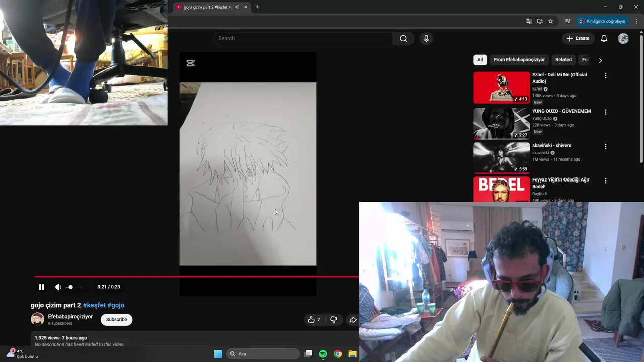The image size is (644, 362).
Task: Open Task View from the taskbar
Action: pyautogui.click(x=308, y=354)
